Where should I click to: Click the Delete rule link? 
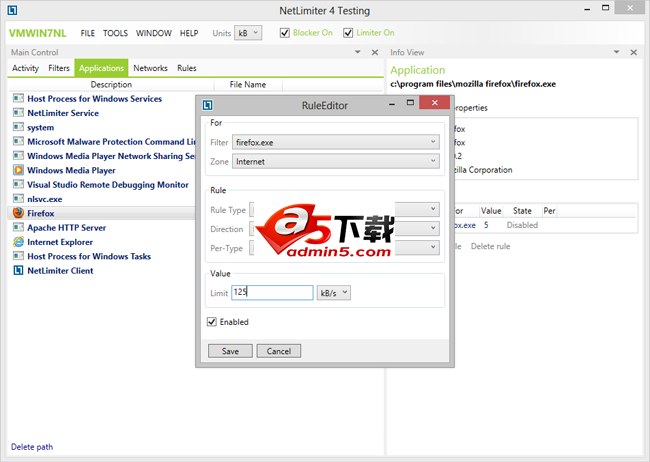[x=490, y=246]
